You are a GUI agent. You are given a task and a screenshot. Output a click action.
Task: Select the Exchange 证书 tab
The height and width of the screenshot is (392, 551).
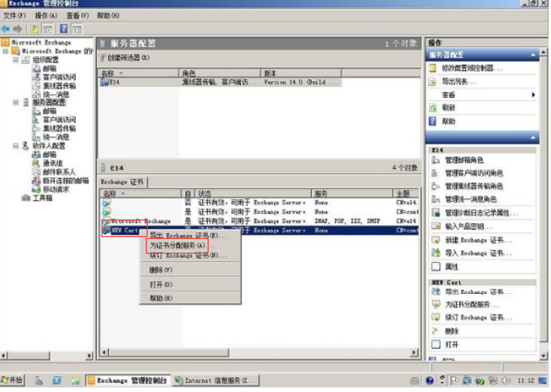click(123, 182)
